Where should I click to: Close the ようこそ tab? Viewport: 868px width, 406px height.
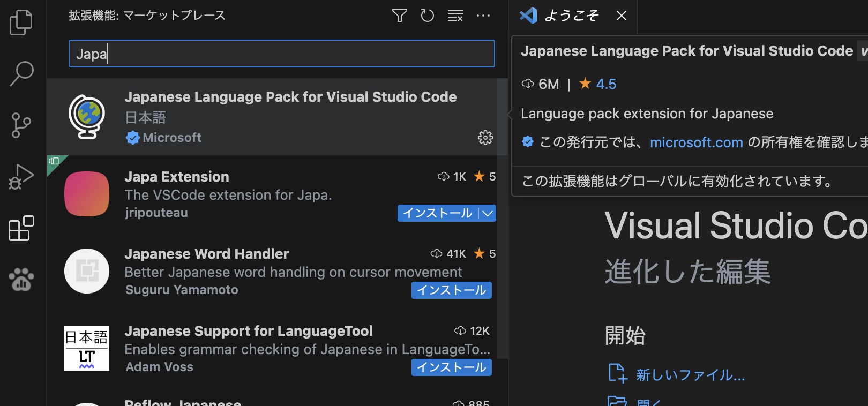pyautogui.click(x=622, y=16)
